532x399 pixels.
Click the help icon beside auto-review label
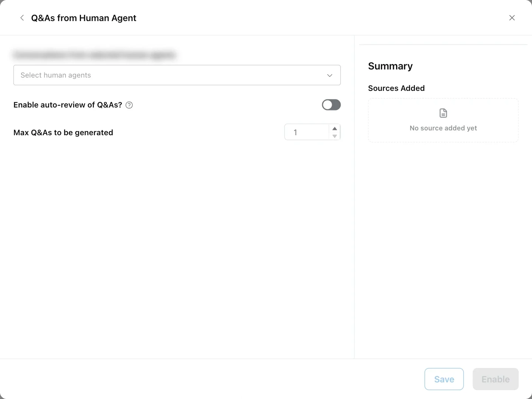coord(129,105)
